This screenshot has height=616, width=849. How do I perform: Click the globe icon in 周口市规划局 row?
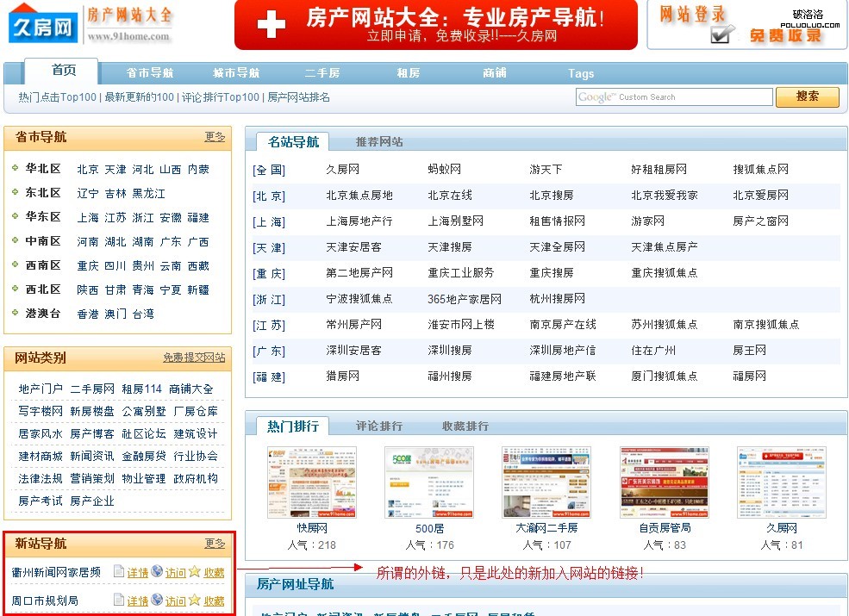[x=157, y=600]
